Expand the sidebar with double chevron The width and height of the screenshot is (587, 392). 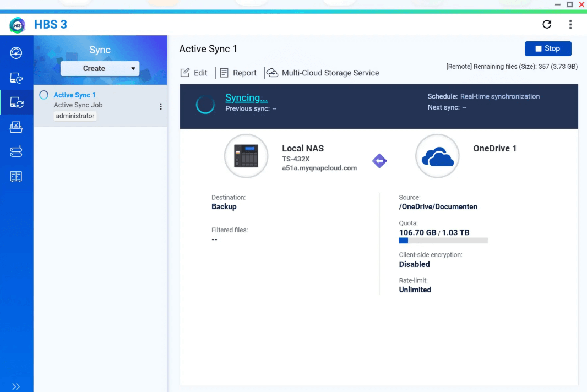17,386
